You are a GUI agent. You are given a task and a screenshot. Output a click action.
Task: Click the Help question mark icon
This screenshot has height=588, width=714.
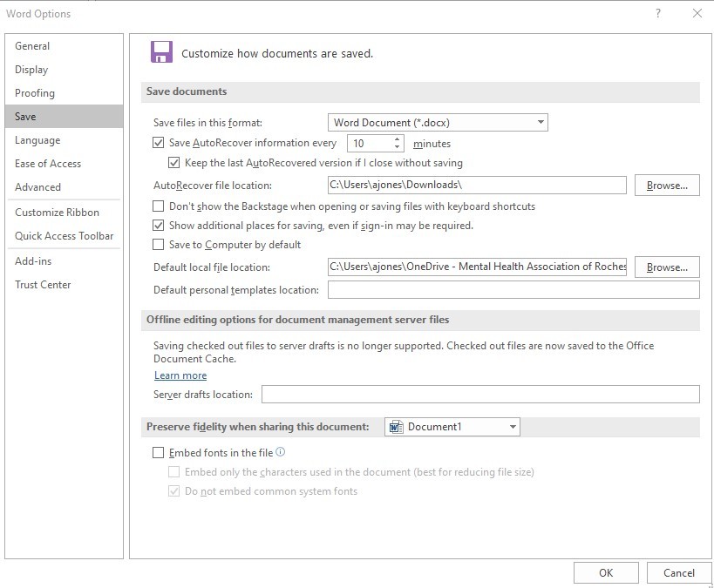tap(660, 13)
